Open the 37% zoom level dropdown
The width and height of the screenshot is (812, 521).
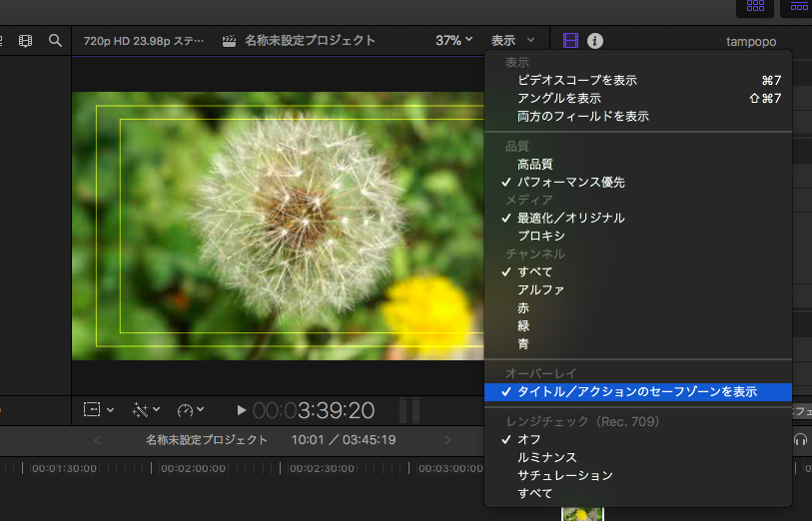tap(454, 41)
